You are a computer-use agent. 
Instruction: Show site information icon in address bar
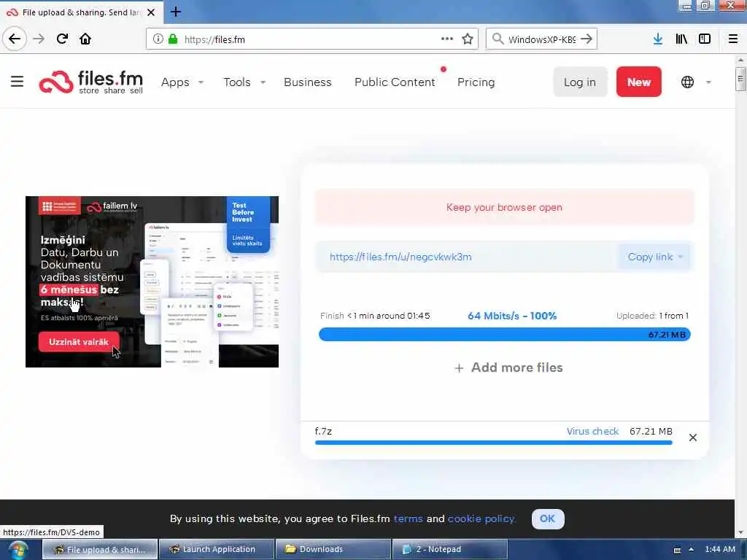(x=158, y=39)
